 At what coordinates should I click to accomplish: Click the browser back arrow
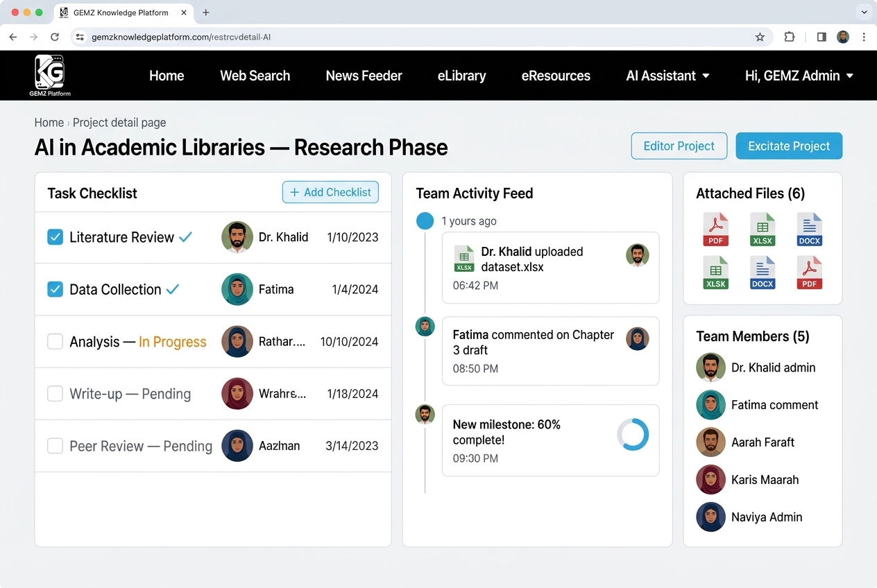13,37
